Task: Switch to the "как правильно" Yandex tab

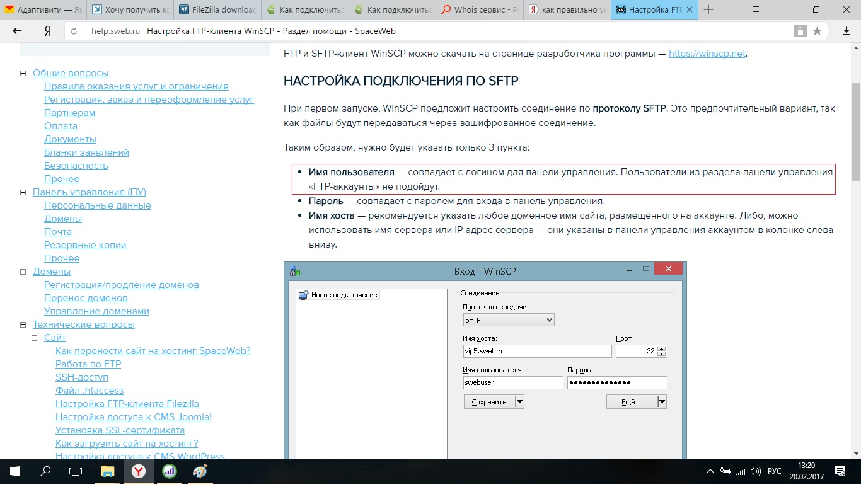Action: (x=567, y=10)
